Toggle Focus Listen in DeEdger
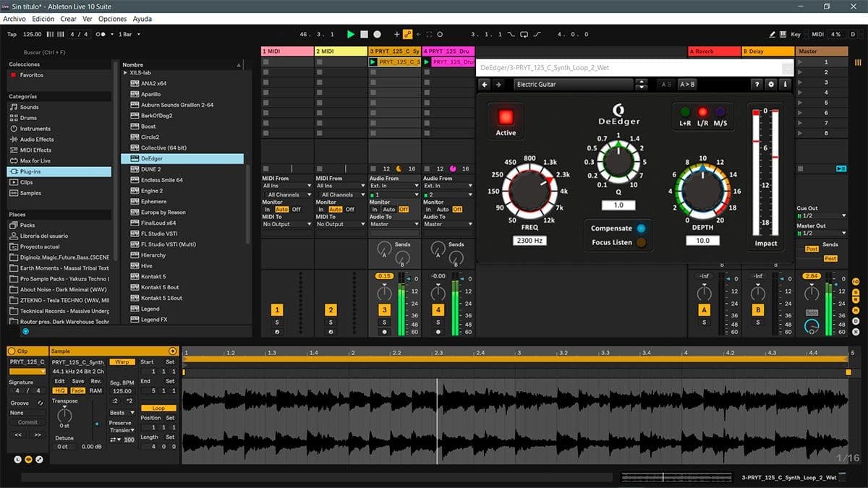This screenshot has width=868, height=488. 641,243
